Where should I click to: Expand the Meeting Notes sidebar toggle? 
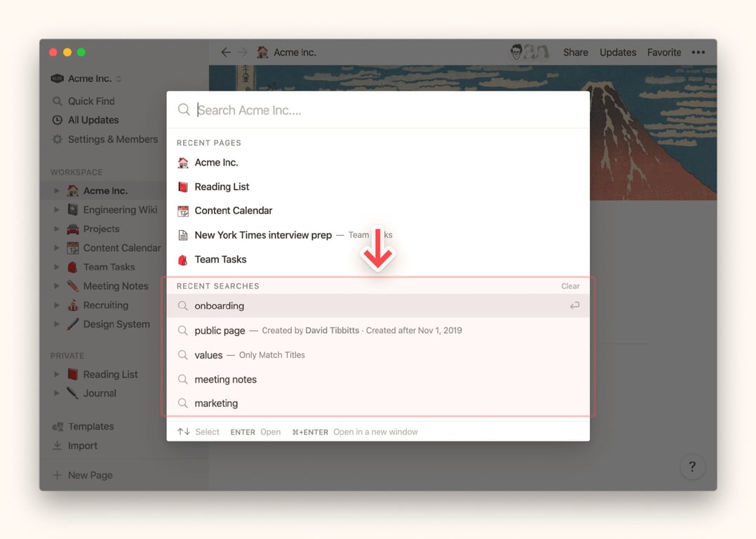pos(56,286)
